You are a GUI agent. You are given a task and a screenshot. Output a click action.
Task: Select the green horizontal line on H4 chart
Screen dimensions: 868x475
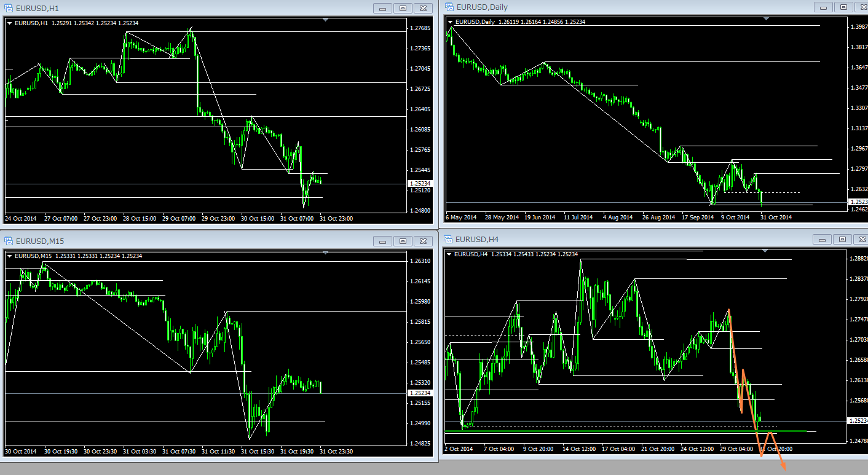(x=615, y=431)
